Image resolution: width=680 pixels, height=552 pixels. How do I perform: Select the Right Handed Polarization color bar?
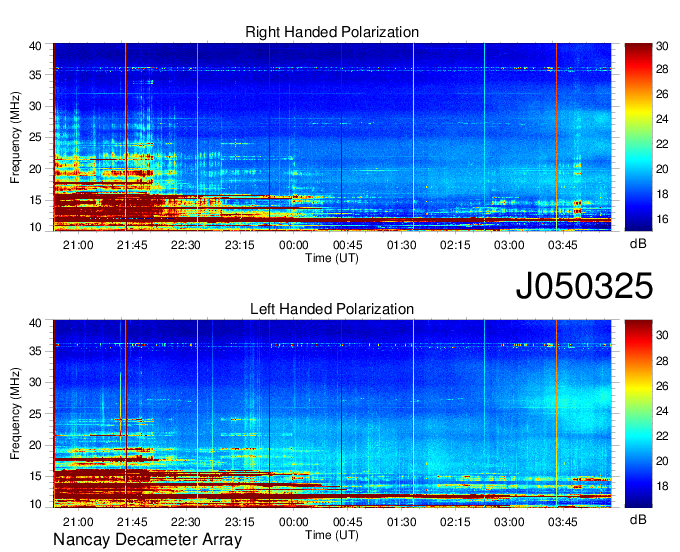pyautogui.click(x=638, y=137)
